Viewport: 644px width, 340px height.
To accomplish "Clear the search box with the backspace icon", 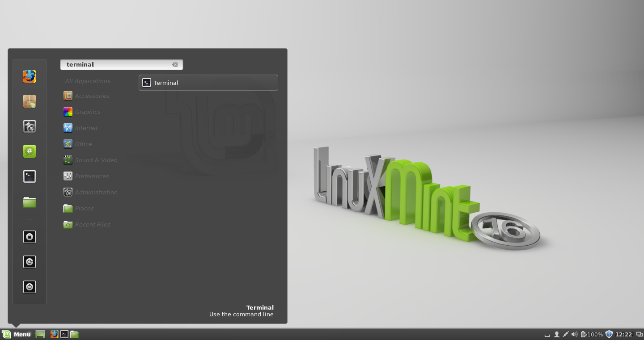I will click(x=175, y=64).
